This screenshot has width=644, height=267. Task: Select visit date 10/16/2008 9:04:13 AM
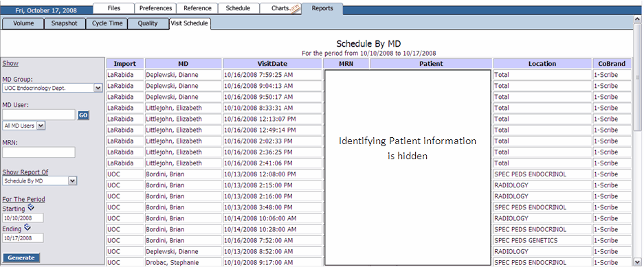pyautogui.click(x=272, y=86)
